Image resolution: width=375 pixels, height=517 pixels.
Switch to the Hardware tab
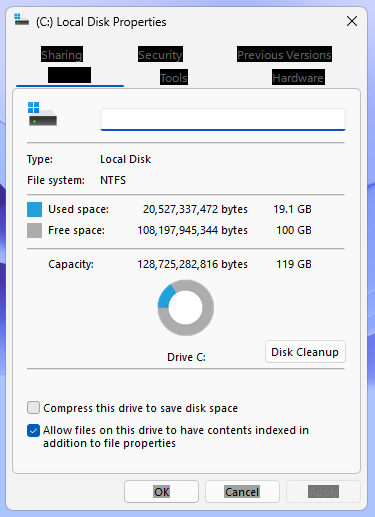click(298, 77)
